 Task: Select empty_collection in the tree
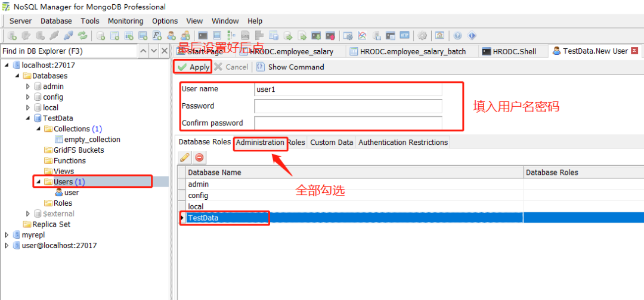click(x=88, y=140)
